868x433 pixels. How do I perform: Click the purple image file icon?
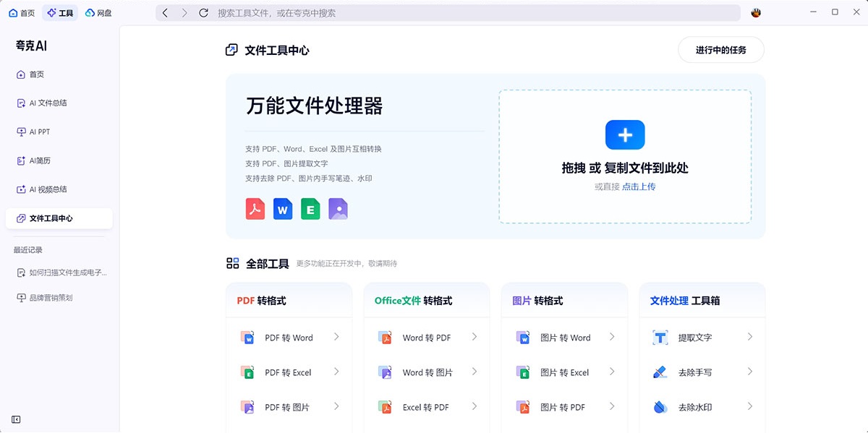pyautogui.click(x=338, y=209)
